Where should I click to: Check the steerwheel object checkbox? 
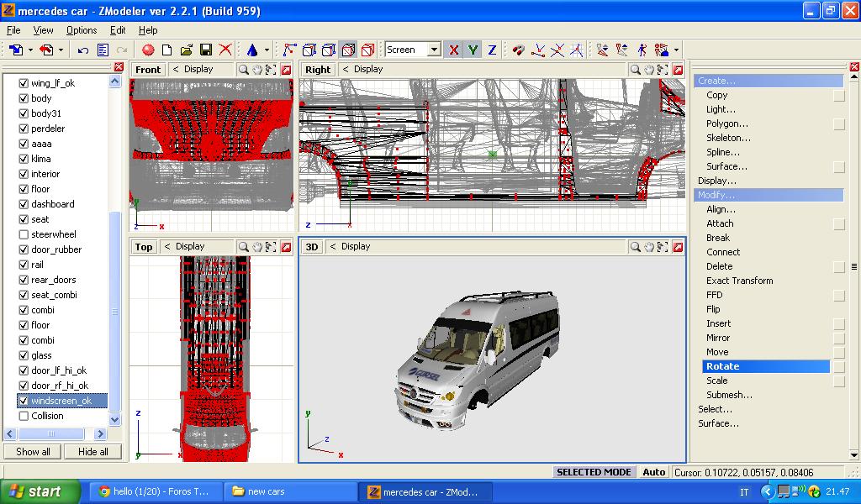(24, 234)
